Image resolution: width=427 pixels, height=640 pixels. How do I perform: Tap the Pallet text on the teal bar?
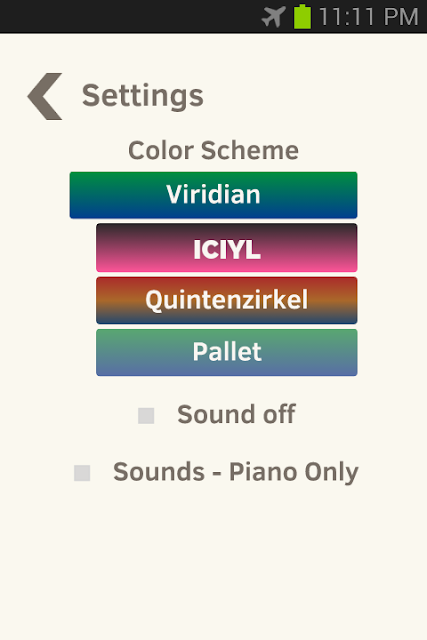227,351
